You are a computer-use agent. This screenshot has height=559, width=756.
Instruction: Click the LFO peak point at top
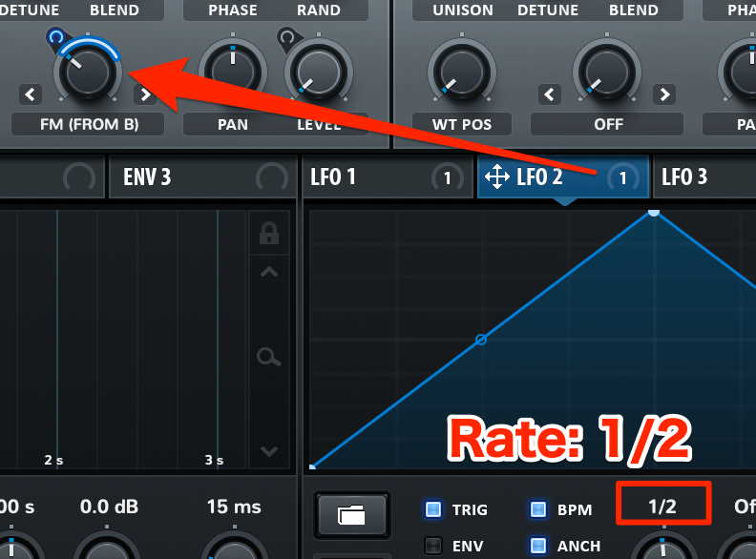[654, 213]
